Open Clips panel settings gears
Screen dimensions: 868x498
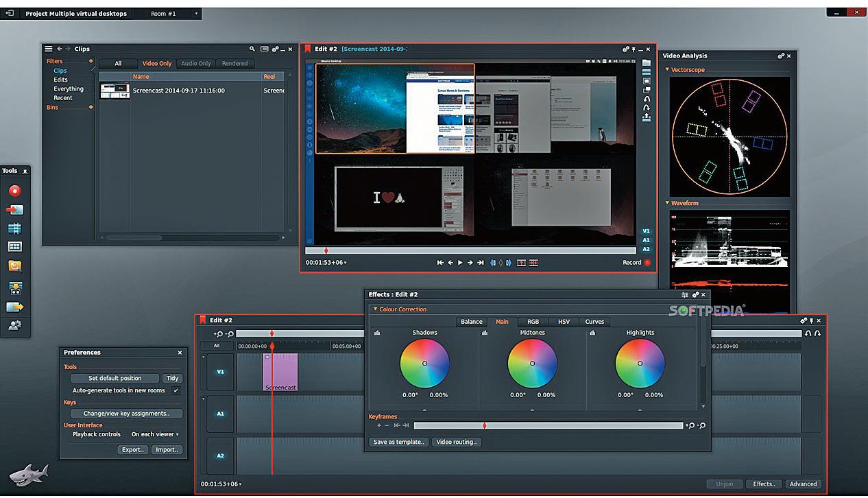pos(276,49)
